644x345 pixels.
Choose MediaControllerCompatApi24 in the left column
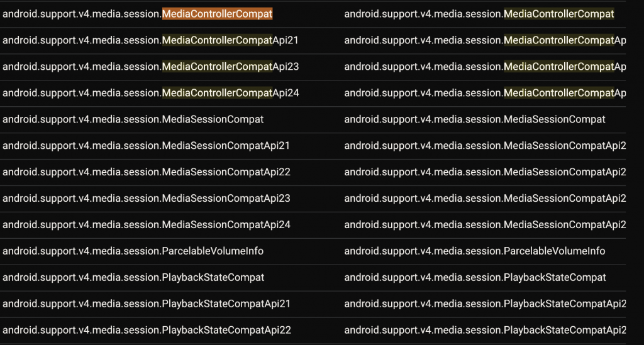[150, 93]
